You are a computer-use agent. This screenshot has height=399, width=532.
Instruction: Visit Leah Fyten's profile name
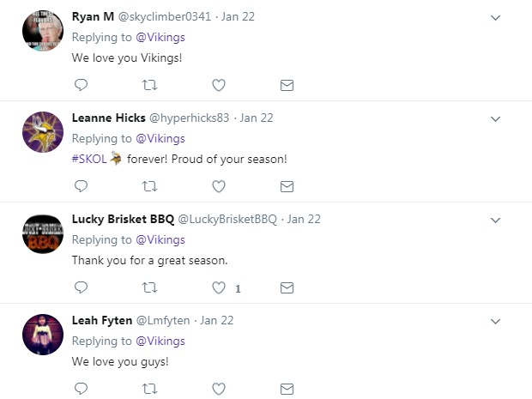click(102, 320)
